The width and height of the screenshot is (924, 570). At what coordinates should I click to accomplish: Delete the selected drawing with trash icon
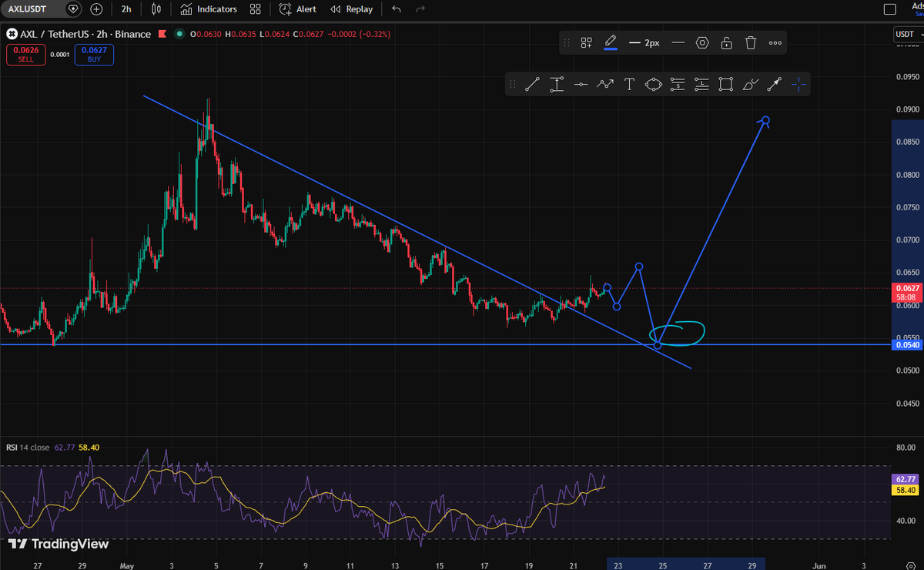pos(751,43)
